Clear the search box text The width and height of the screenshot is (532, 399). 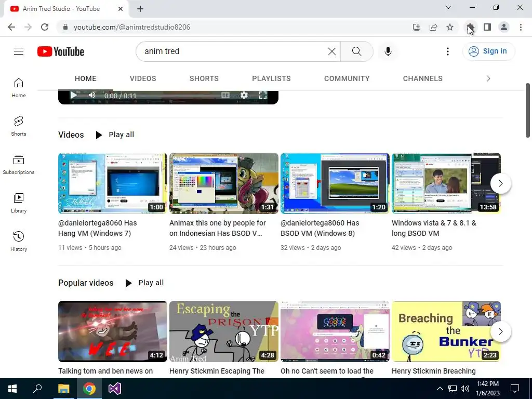click(x=332, y=51)
